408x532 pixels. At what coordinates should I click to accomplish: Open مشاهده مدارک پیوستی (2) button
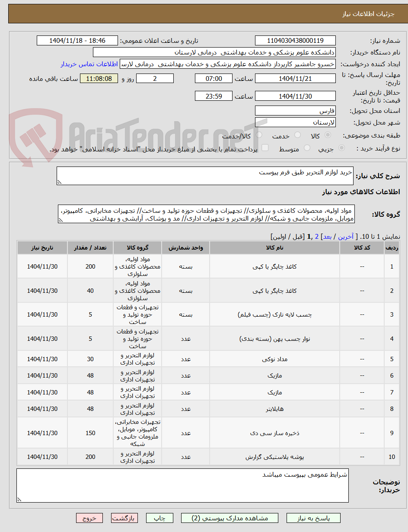pos(229,518)
